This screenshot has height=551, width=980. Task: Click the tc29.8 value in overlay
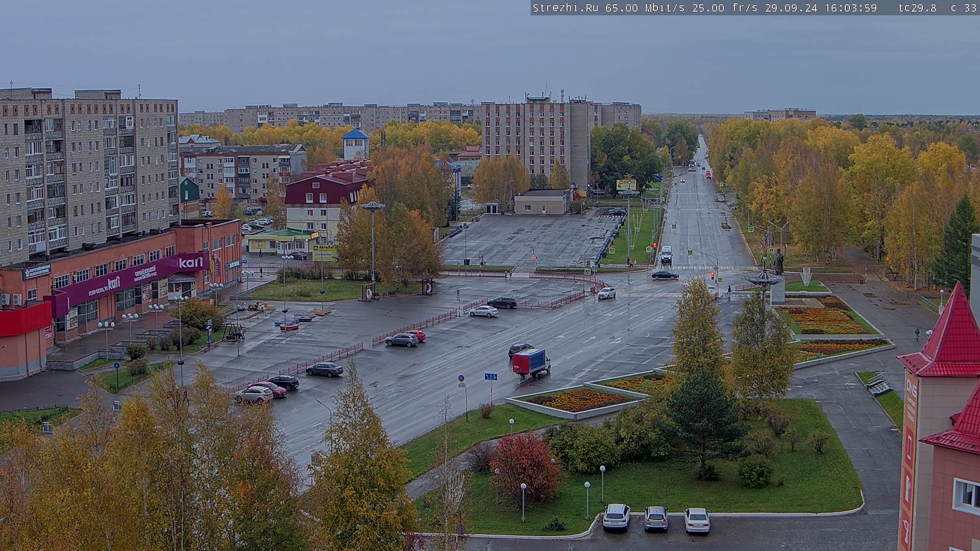pos(917,8)
